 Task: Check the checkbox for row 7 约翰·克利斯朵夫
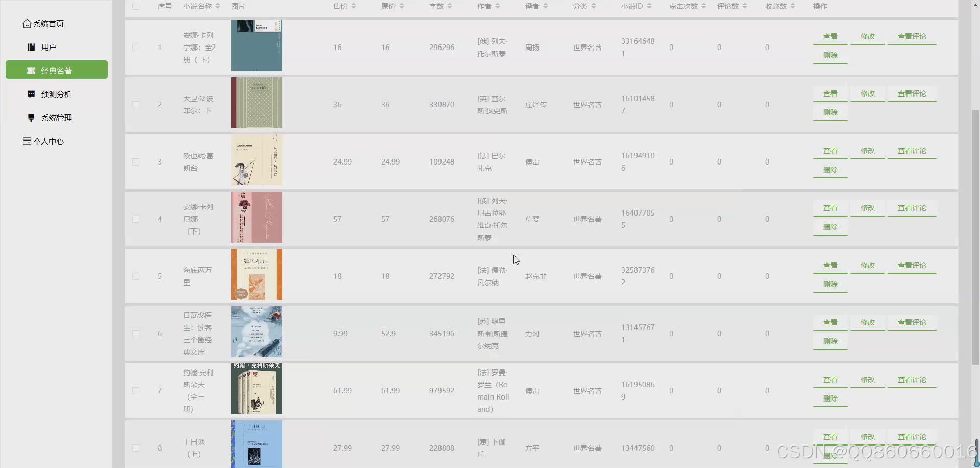(136, 391)
